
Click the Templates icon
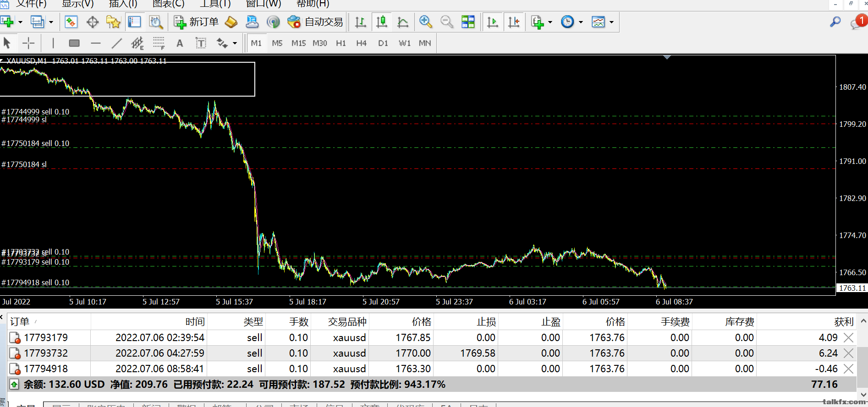click(x=598, y=22)
